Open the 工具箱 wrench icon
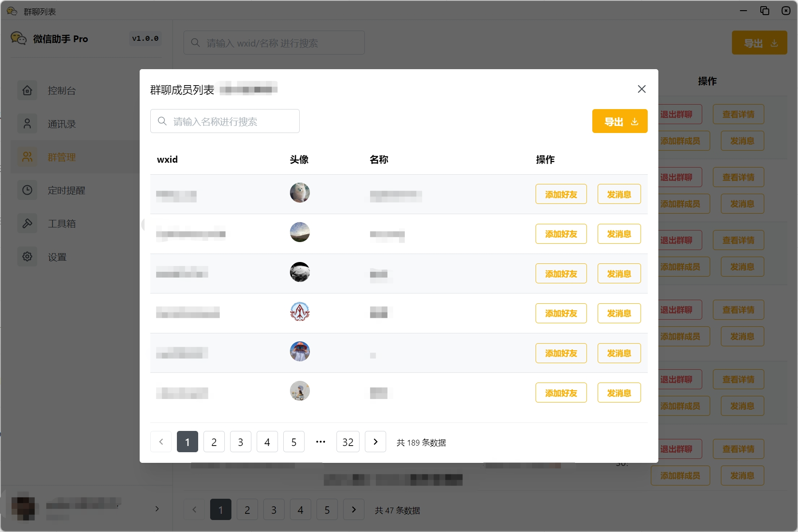Screen dimensions: 798x532 pyautogui.click(x=27, y=223)
